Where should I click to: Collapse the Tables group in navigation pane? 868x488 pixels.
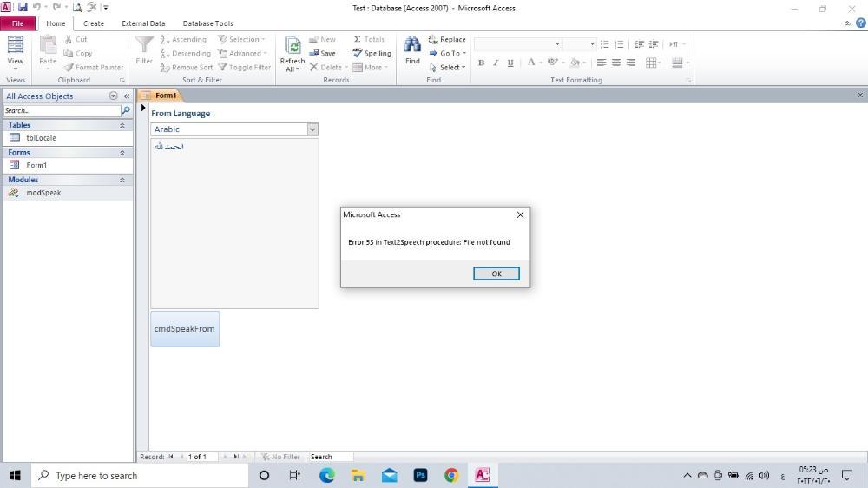[x=122, y=125]
